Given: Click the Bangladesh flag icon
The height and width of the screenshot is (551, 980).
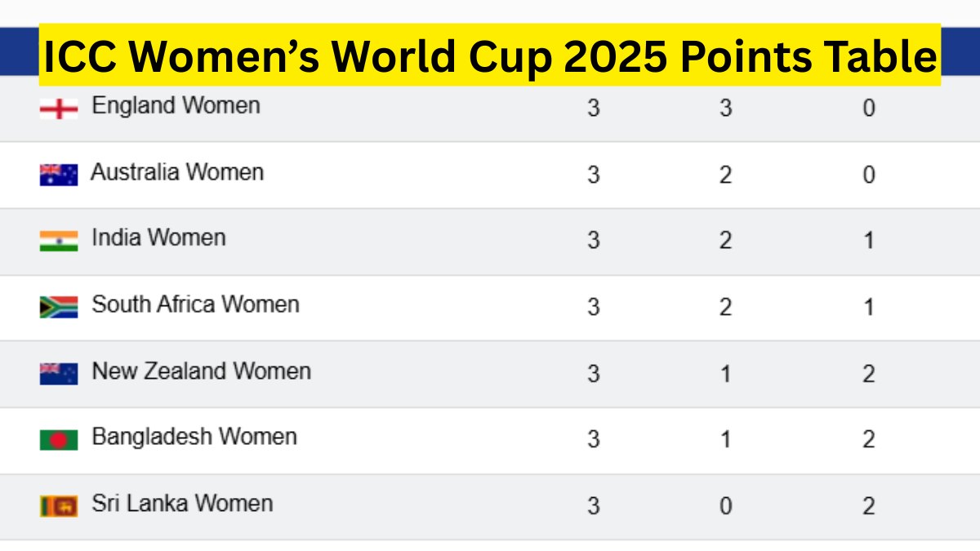Looking at the screenshot, I should click(59, 439).
